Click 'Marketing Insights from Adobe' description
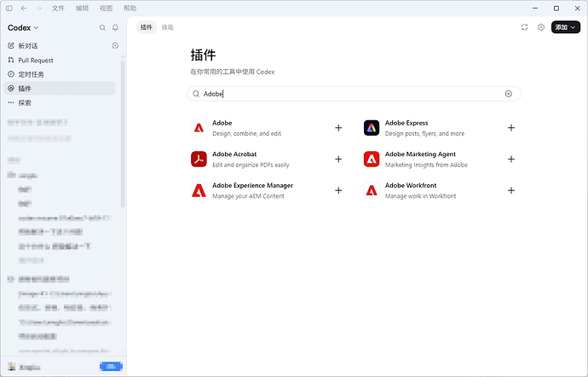Screen dimensions: 588x377 coord(426,165)
